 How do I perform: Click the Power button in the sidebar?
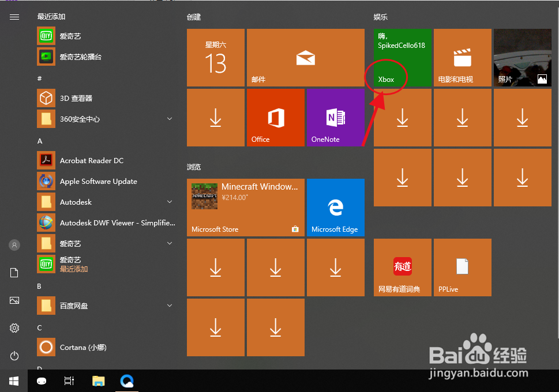click(14, 356)
